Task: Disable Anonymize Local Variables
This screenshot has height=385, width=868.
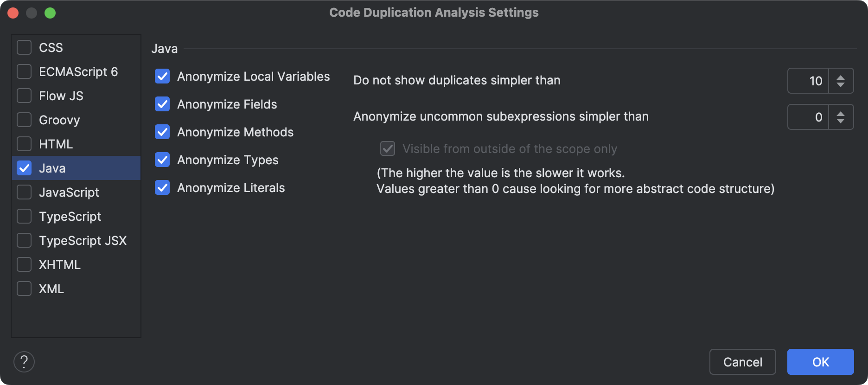Action: pyautogui.click(x=162, y=76)
